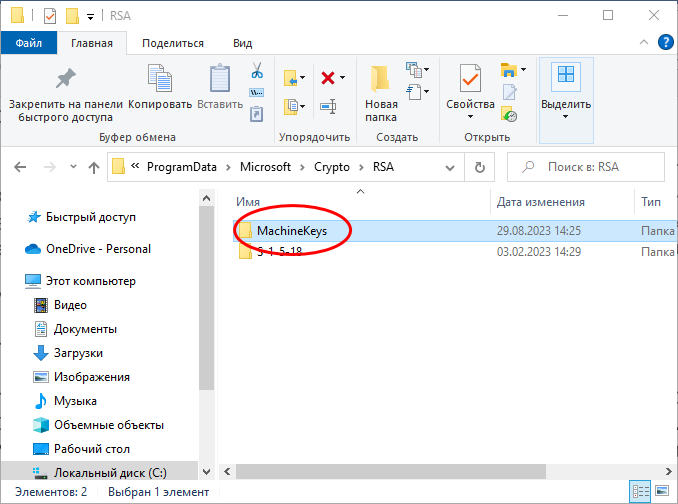
Task: Expand the address bar history dropdown
Action: tap(450, 168)
